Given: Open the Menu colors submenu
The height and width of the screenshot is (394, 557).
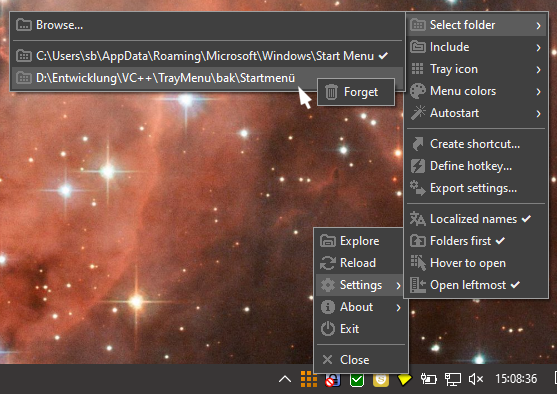Looking at the screenshot, I should click(x=476, y=91).
